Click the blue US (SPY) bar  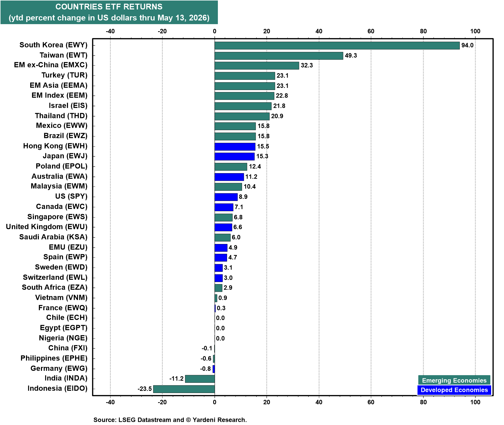(x=226, y=197)
